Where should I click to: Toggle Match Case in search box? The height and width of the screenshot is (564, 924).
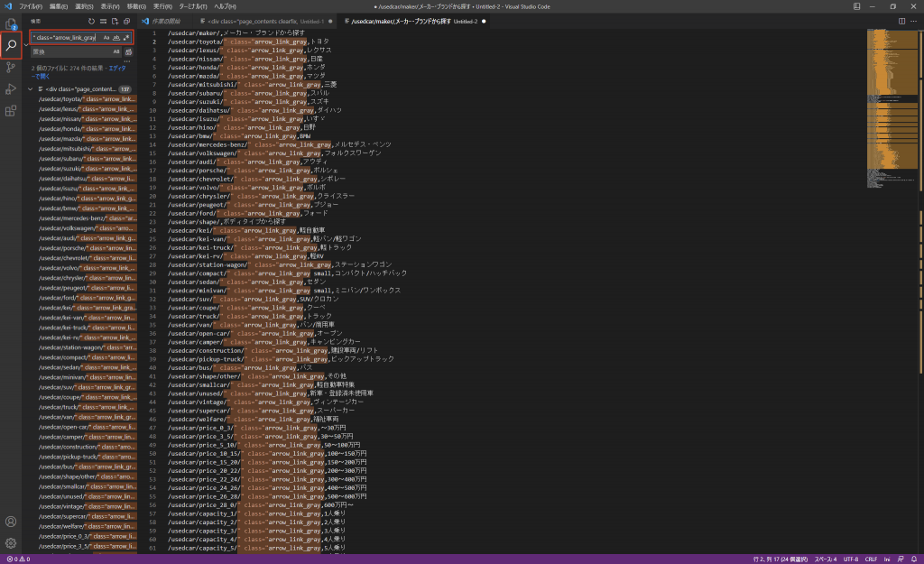point(106,38)
